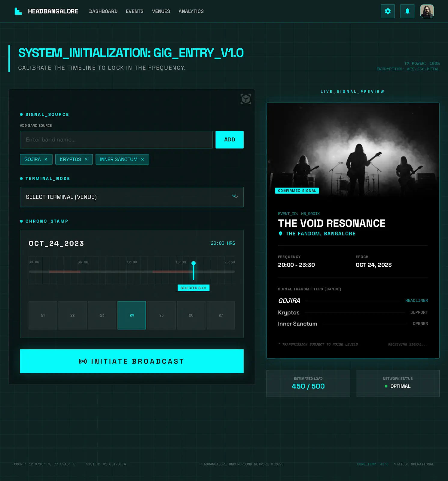This screenshot has height=481, width=448.
Task: Open notifications bell icon
Action: tap(407, 11)
